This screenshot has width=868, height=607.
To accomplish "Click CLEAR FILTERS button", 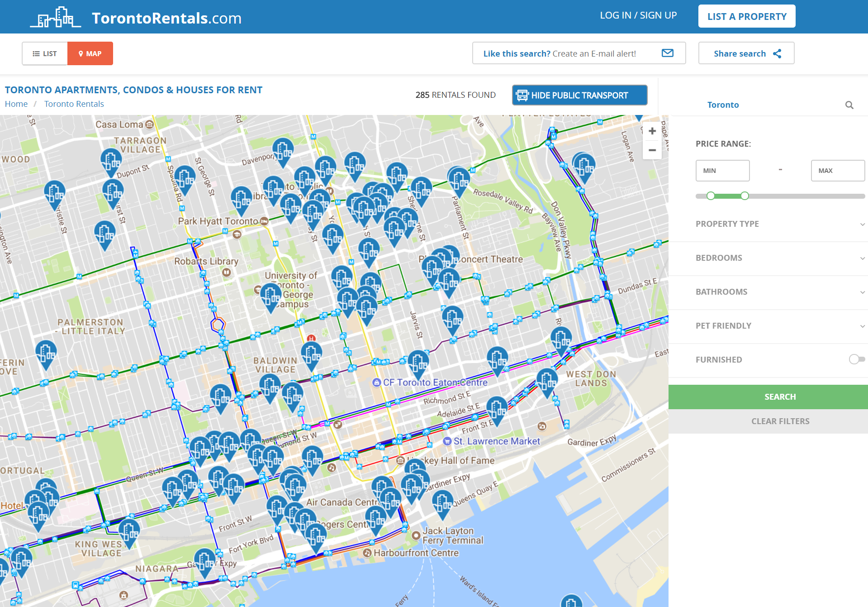I will point(780,421).
